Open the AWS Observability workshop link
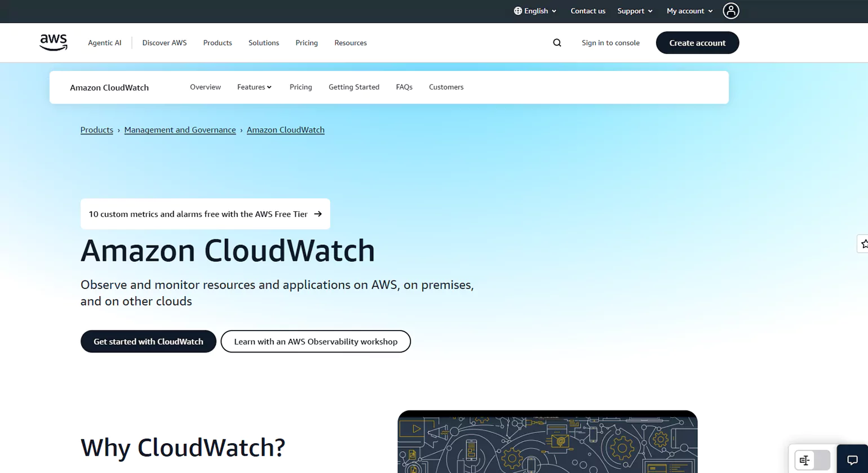Viewport: 868px width, 473px height. point(315,341)
